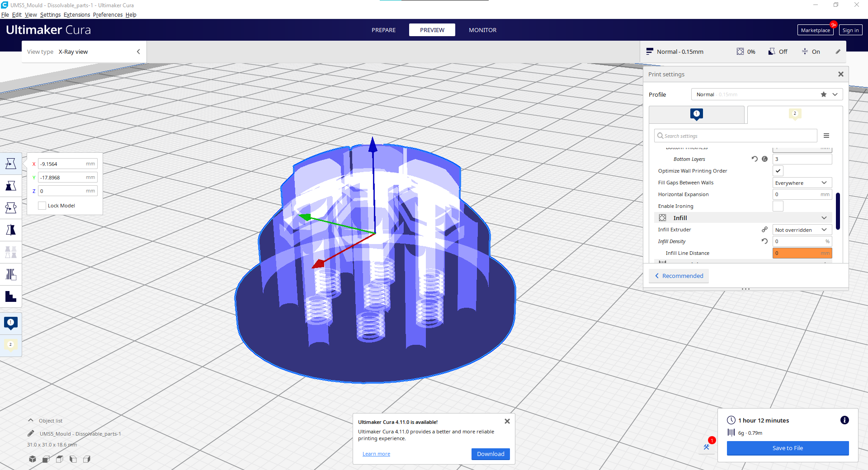Click the Save to File button
868x470 pixels.
[788, 448]
